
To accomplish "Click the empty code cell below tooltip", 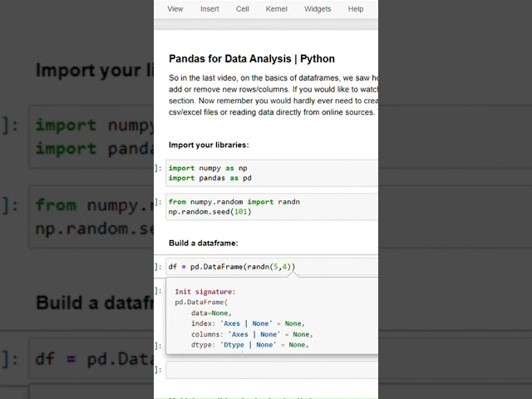I will click(x=272, y=370).
